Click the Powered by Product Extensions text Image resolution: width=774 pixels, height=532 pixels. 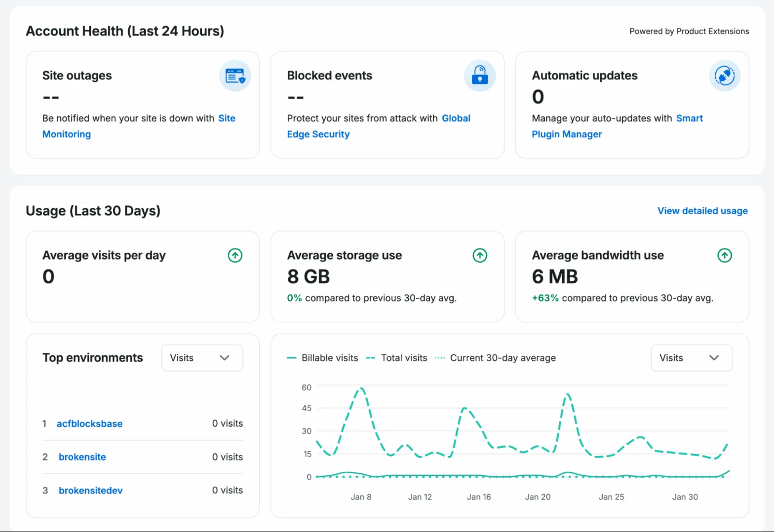pyautogui.click(x=689, y=31)
